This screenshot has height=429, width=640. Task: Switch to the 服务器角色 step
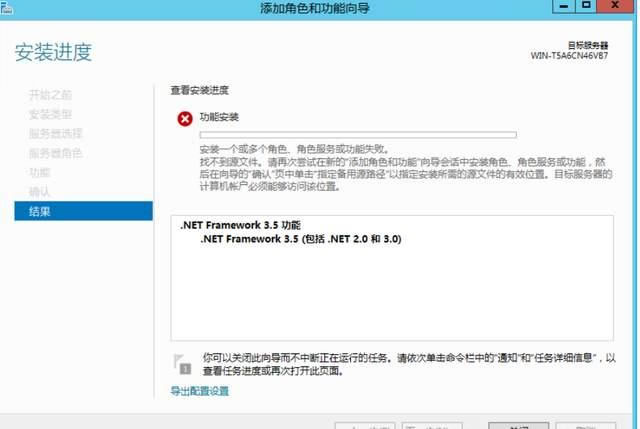pyautogui.click(x=55, y=153)
